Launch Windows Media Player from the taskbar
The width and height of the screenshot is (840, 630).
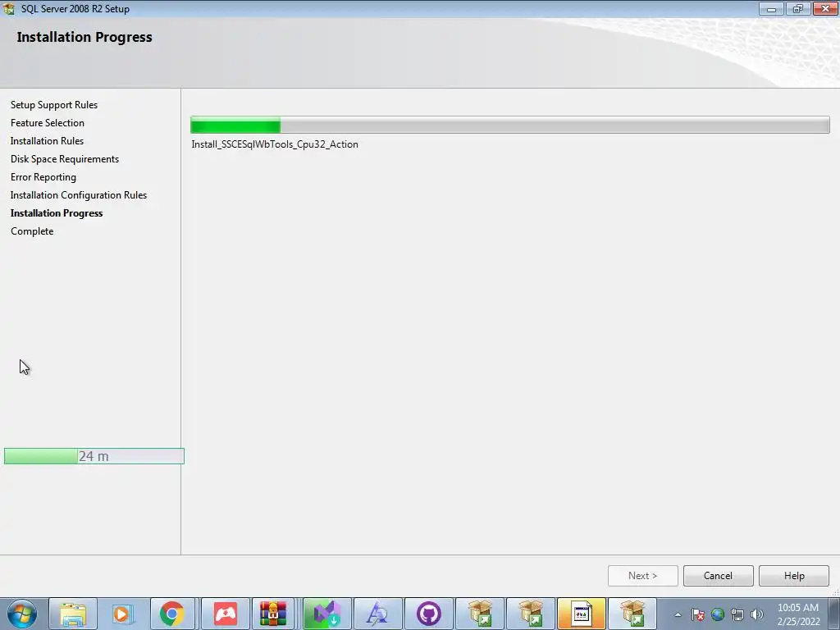pos(122,614)
